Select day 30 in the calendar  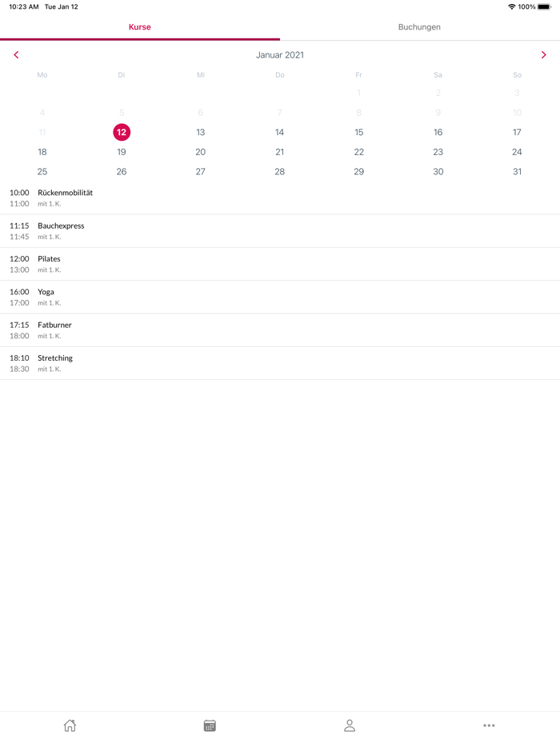point(438,171)
